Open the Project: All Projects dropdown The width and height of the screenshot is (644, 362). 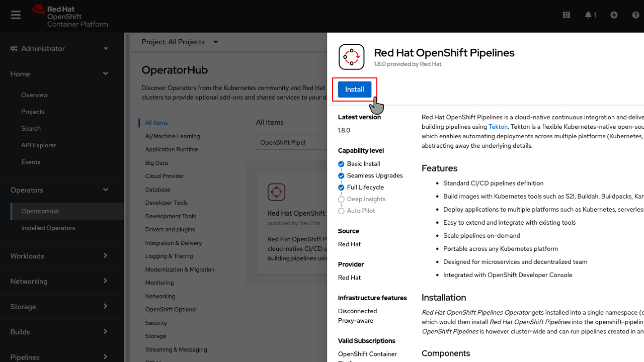180,42
